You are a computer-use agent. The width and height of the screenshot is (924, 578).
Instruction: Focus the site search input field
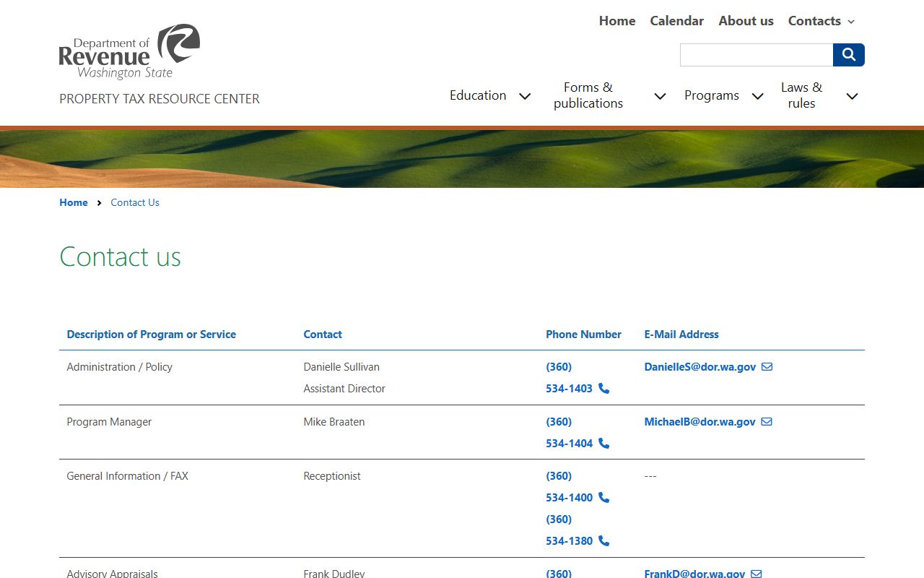pyautogui.click(x=757, y=55)
